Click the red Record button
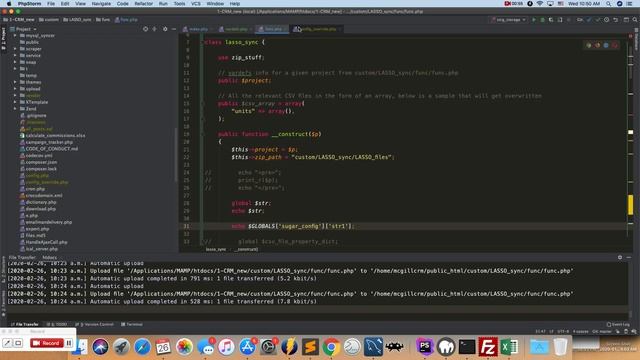Image resolution: width=640 pixels, height=360 pixels. [x=47, y=343]
